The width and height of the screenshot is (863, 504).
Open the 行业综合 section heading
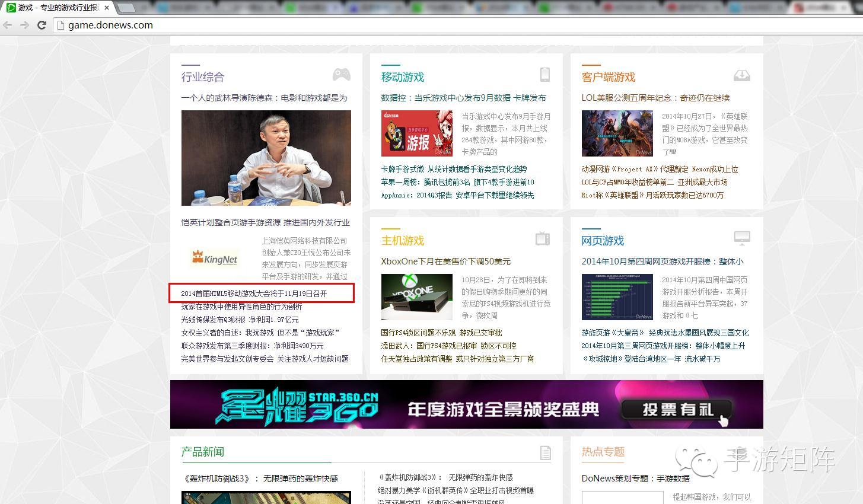pos(203,77)
